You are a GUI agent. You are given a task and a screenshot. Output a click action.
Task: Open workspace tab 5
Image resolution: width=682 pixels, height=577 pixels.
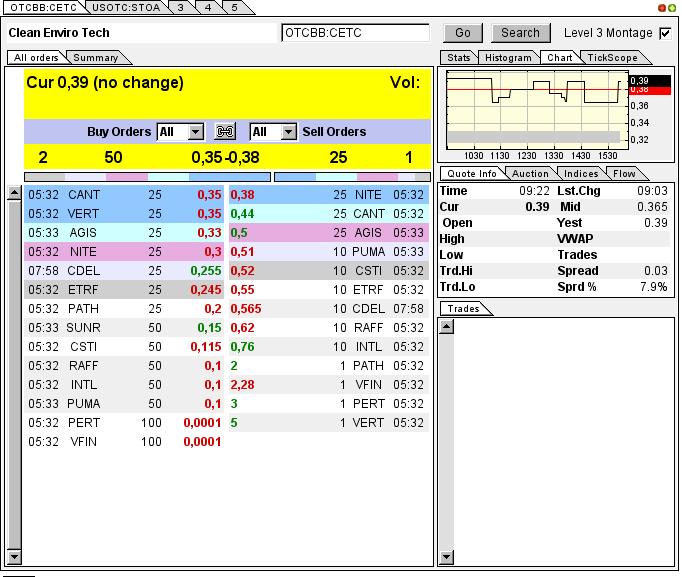[234, 7]
